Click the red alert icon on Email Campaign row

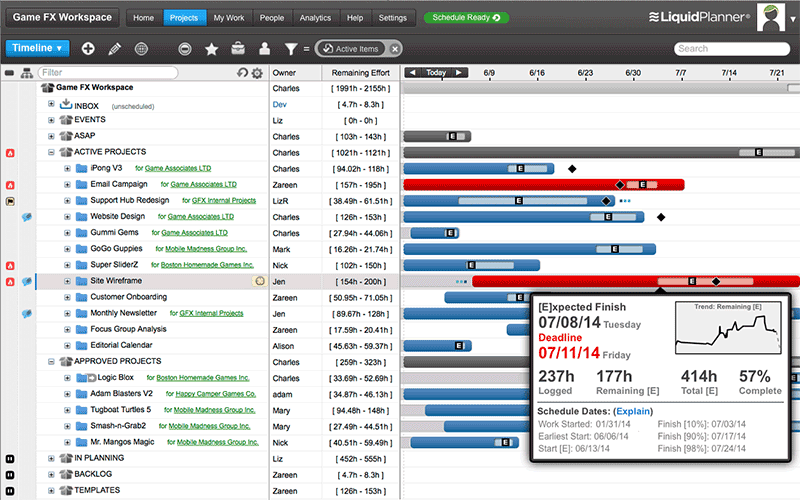[10, 185]
